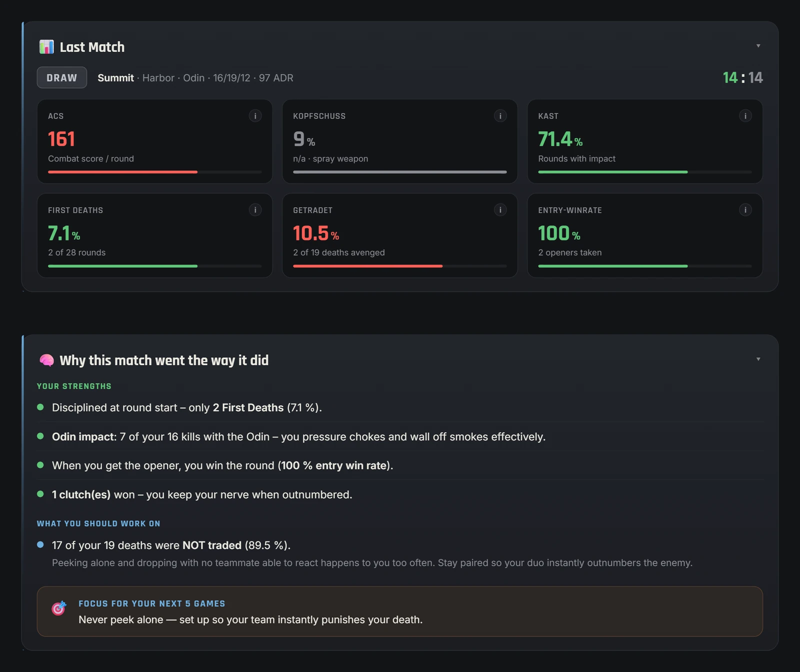Click the DRAW result badge

(62, 78)
